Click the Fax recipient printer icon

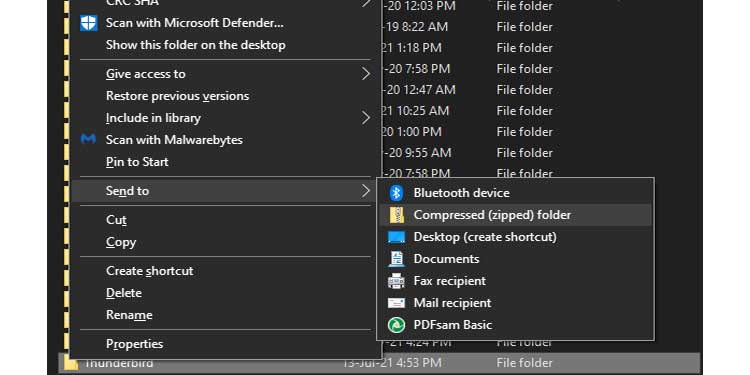396,281
